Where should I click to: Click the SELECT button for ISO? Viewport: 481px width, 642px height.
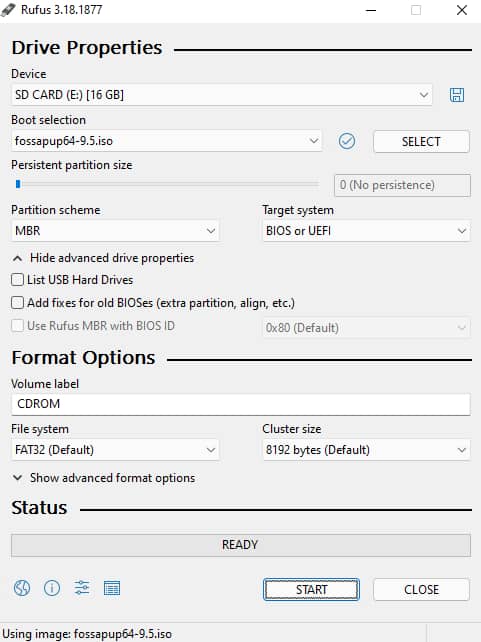pos(421,142)
